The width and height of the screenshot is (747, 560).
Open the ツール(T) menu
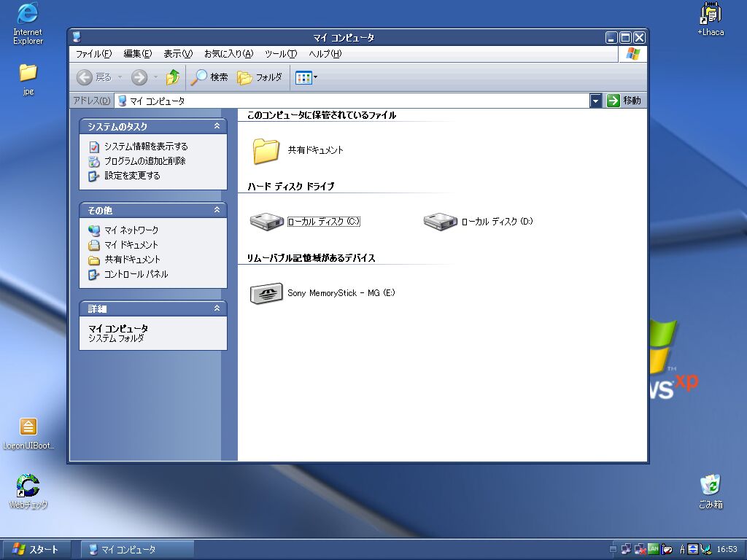[x=281, y=54]
